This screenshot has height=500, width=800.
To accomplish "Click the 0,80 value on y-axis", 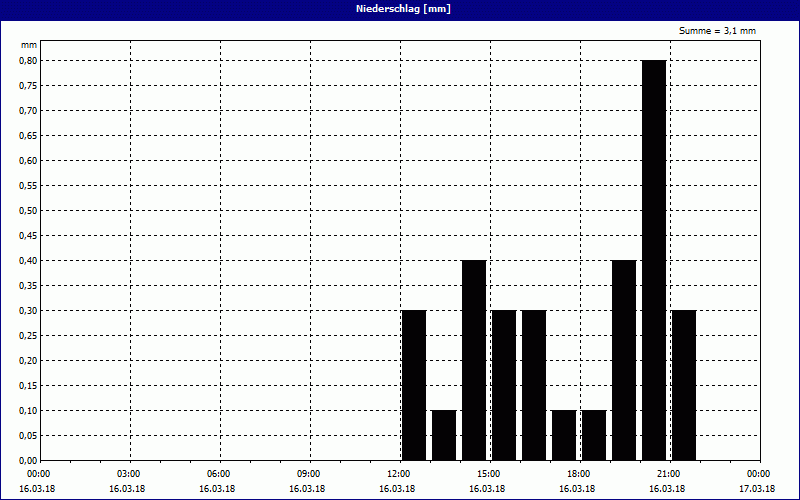I will pos(28,60).
